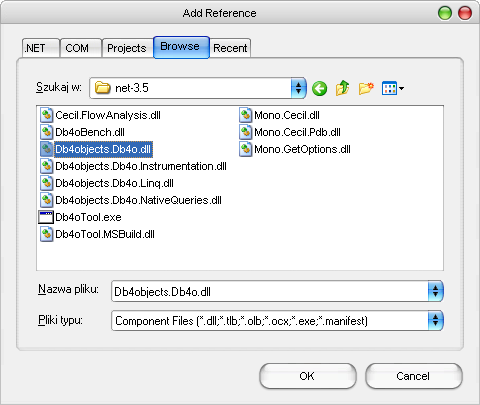Screen dimensions: 480x405
Task: Expand the Szukaj w folder dropdown
Action: (x=298, y=88)
